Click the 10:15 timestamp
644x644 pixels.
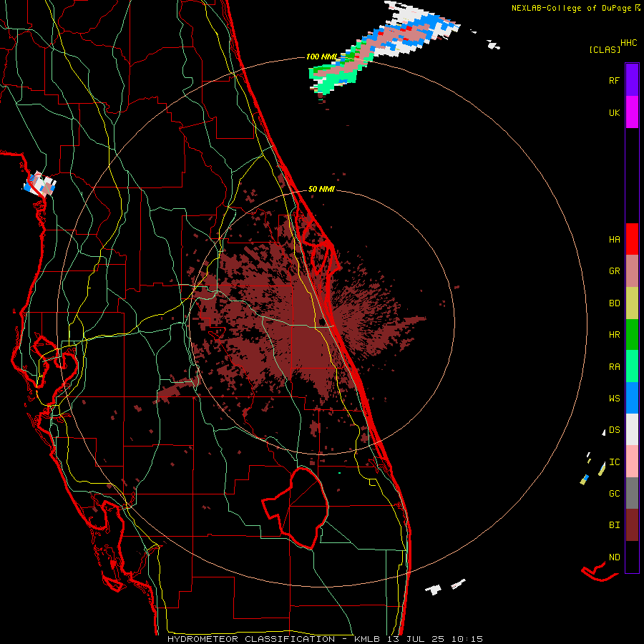click(x=467, y=639)
